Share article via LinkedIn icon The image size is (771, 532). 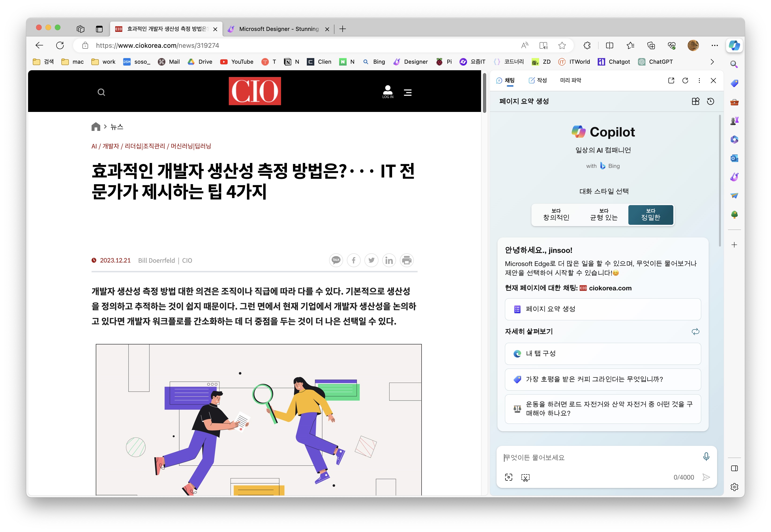point(389,260)
